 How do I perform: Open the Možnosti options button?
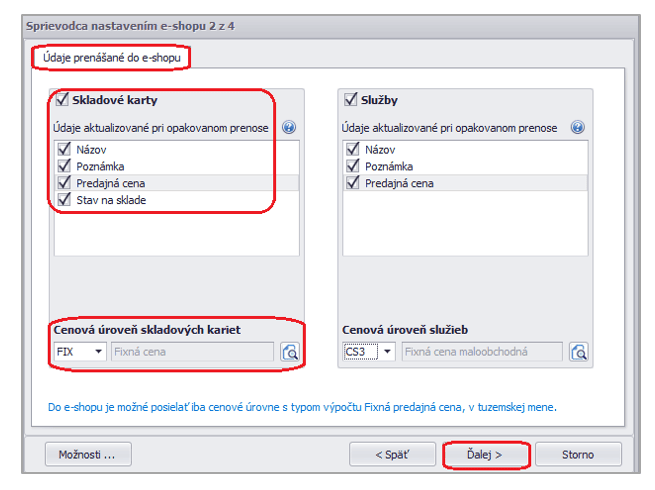coord(88,454)
